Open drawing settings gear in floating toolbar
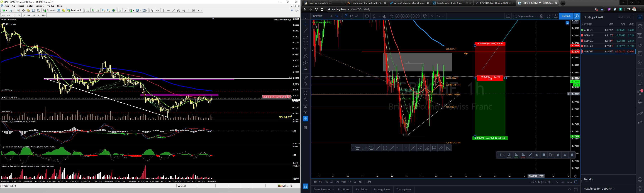This screenshot has width=644, height=193. coord(537,155)
